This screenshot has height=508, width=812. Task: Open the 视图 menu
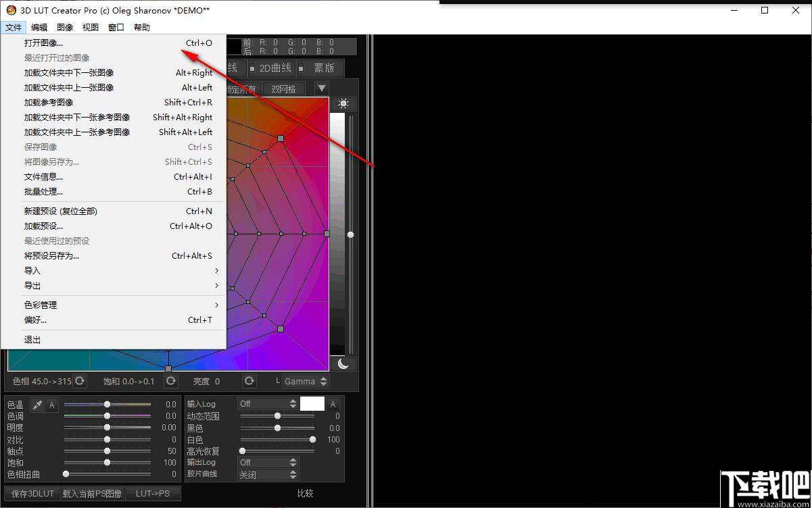pos(91,27)
